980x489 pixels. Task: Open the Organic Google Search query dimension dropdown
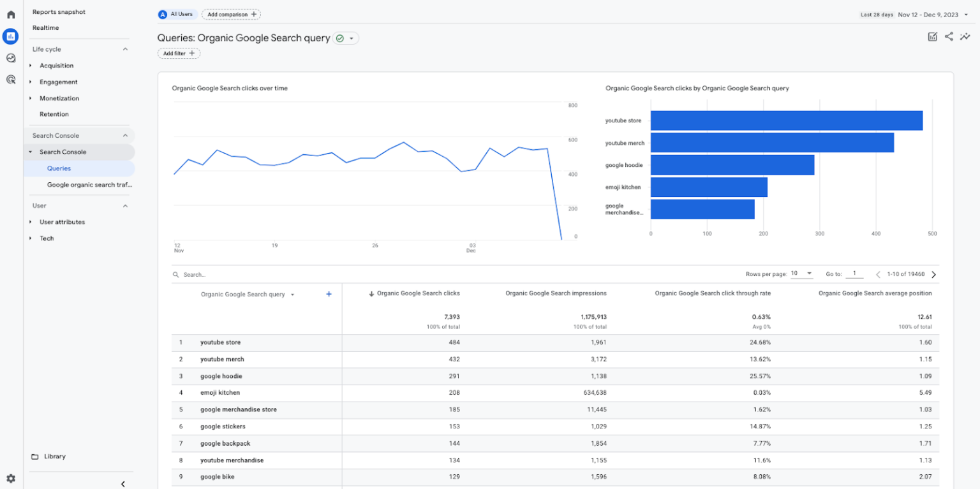[293, 295]
